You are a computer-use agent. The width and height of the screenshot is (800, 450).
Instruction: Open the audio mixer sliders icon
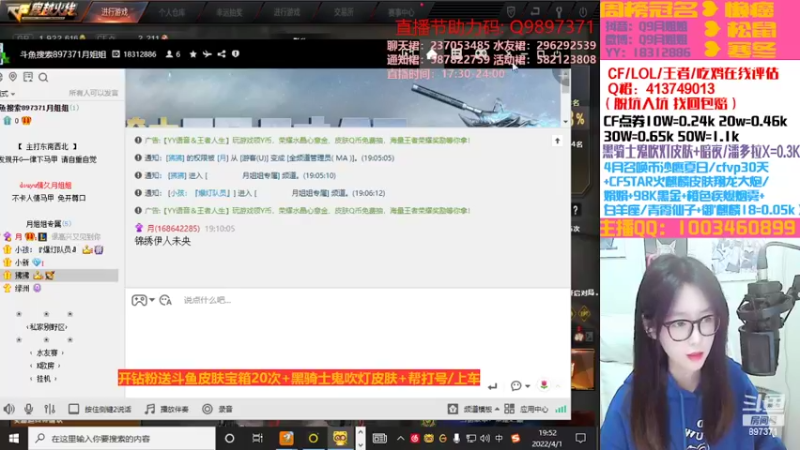tap(49, 409)
